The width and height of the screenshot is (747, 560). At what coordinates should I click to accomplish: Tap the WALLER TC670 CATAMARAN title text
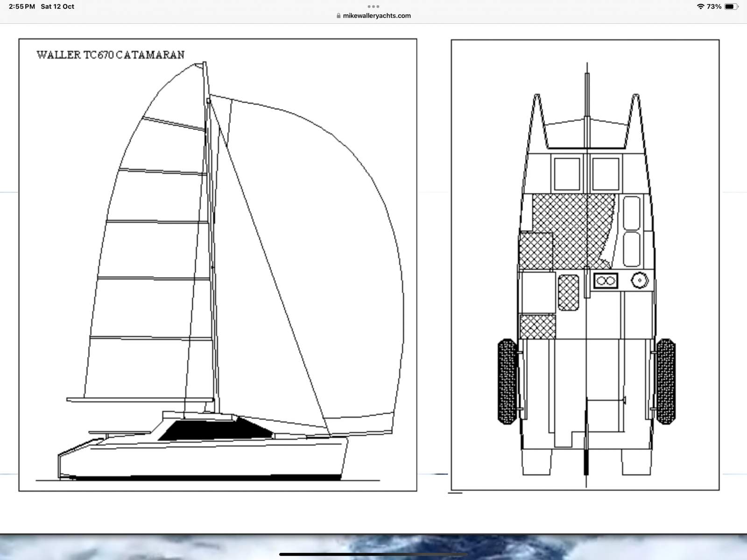click(111, 55)
